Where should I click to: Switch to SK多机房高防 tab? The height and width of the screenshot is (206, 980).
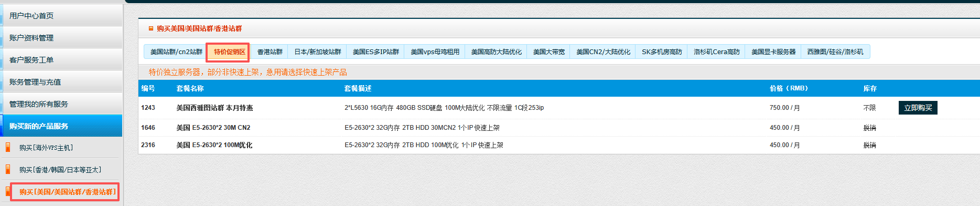click(x=662, y=51)
